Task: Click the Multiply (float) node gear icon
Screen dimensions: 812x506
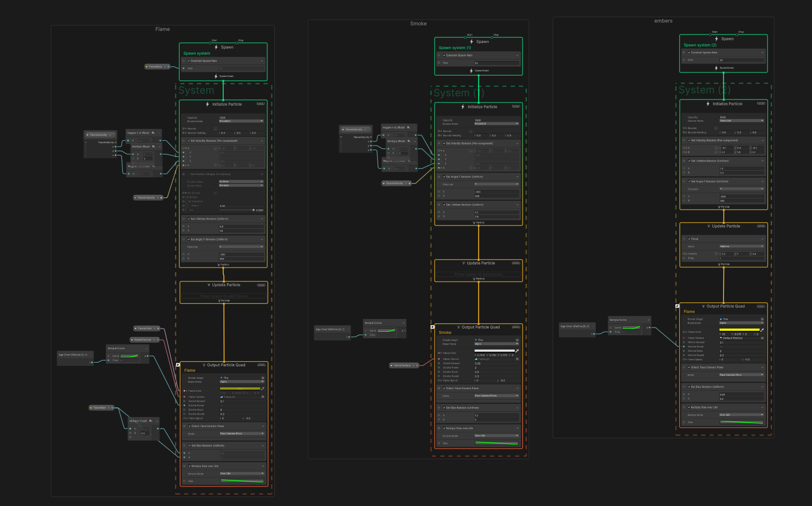Action: pos(153,147)
